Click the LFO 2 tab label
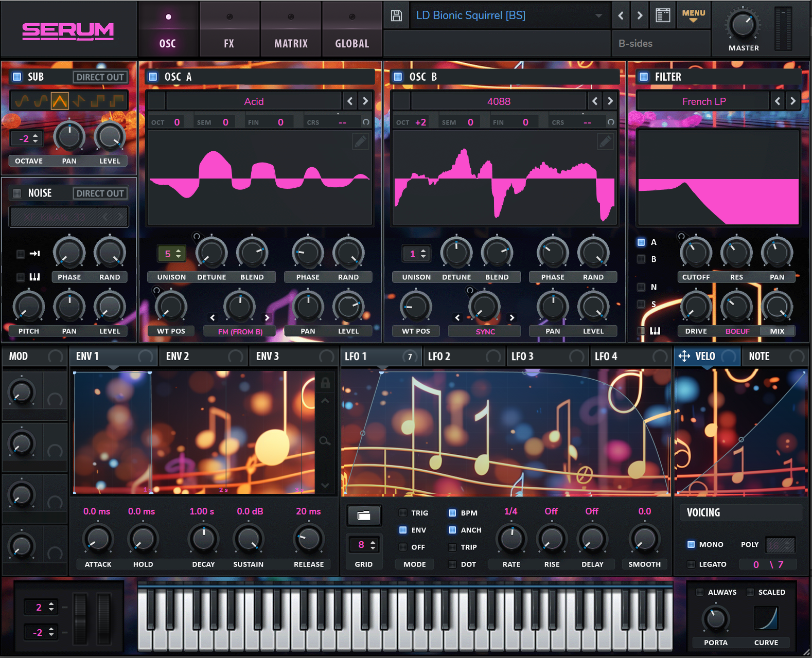Viewport: 812px width, 658px height. click(x=439, y=356)
